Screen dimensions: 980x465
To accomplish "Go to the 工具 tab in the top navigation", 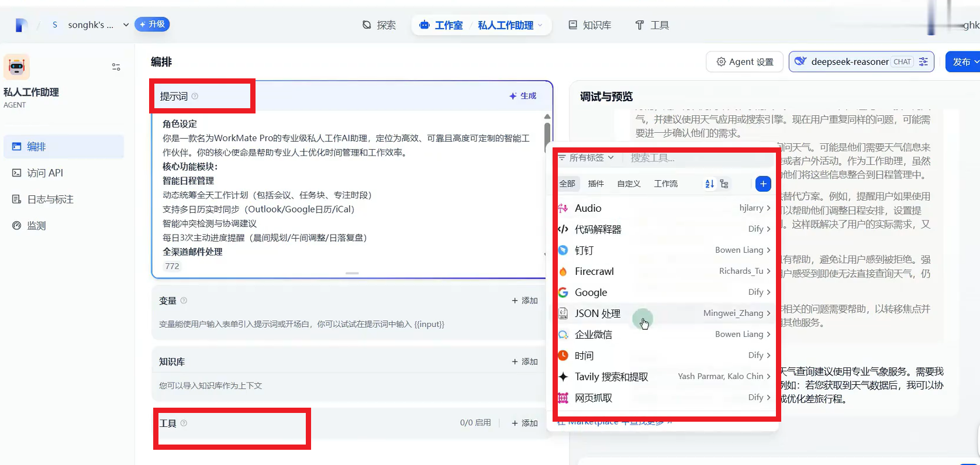I will (652, 25).
